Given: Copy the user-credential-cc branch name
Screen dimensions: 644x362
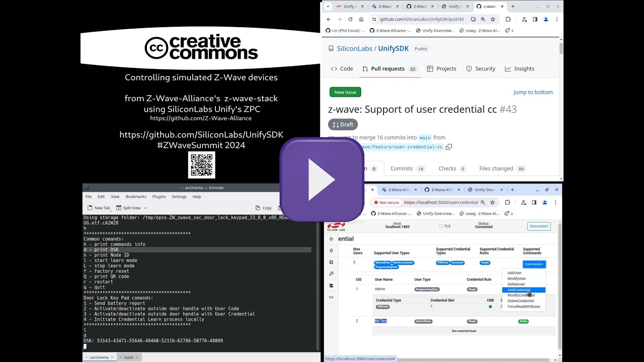Looking at the screenshot, I should [x=449, y=147].
